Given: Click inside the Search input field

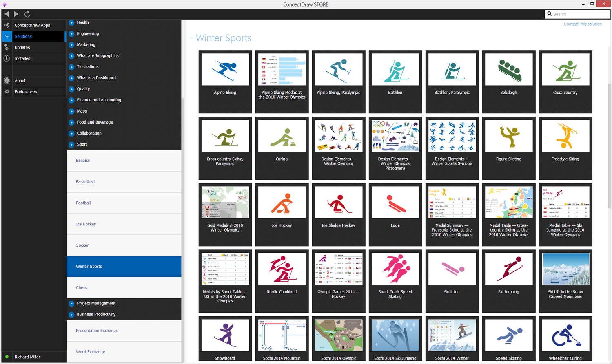Looking at the screenshot, I should point(580,14).
